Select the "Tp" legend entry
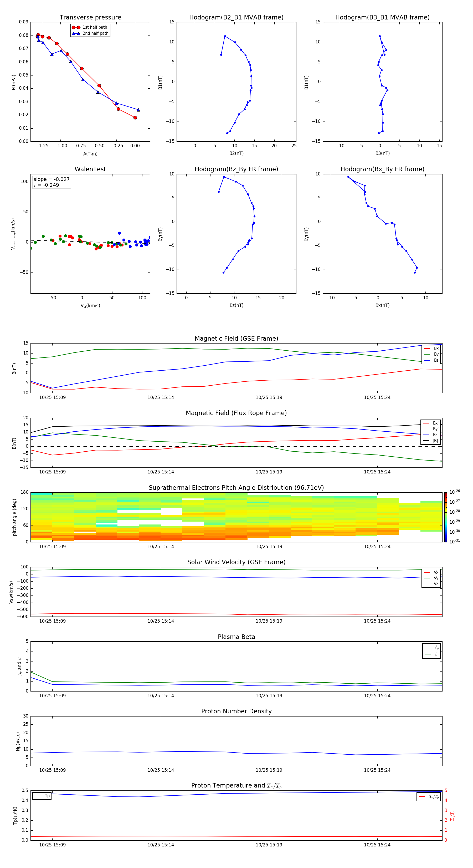 (x=42, y=796)
